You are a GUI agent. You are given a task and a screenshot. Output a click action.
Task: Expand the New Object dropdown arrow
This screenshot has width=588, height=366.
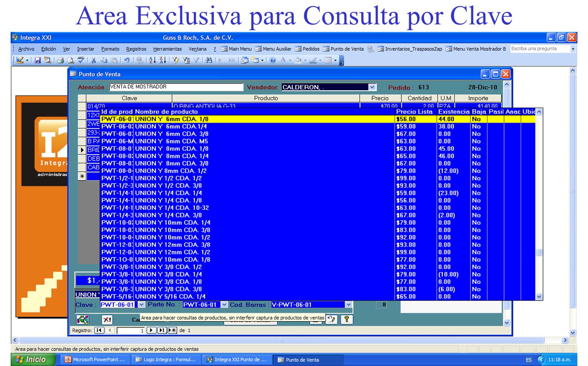click(262, 61)
